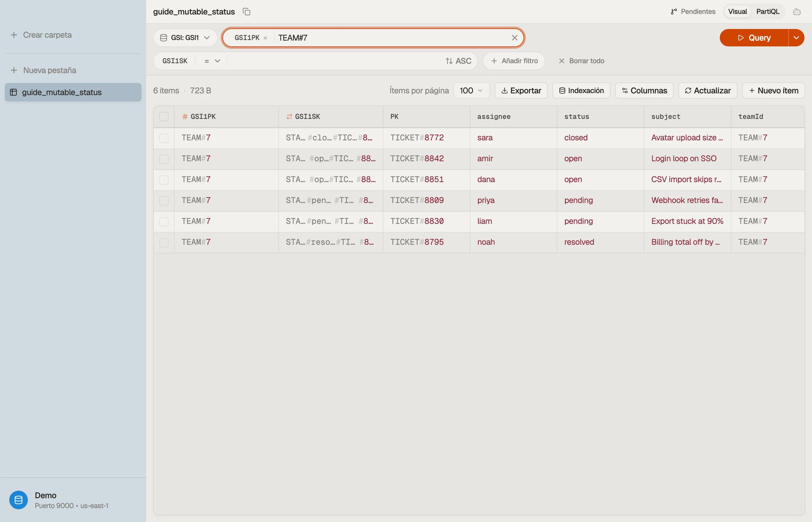Add a filter with Añadir filtro
Viewport: 812px width, 522px height.
click(x=514, y=61)
